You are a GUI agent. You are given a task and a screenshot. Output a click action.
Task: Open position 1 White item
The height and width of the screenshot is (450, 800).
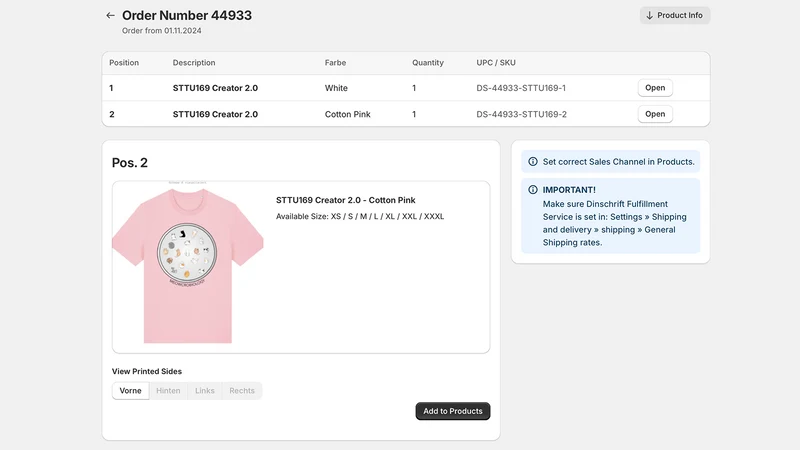655,88
